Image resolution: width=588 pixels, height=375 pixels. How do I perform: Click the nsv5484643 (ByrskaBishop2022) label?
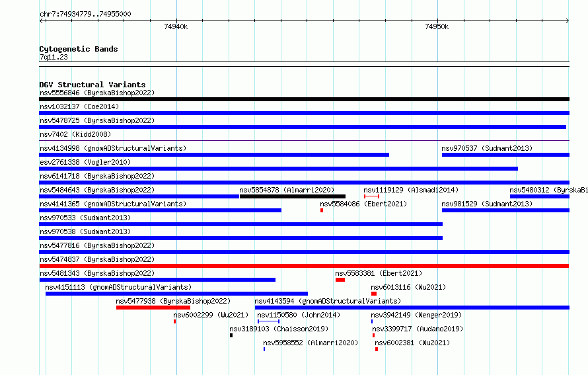tap(97, 190)
